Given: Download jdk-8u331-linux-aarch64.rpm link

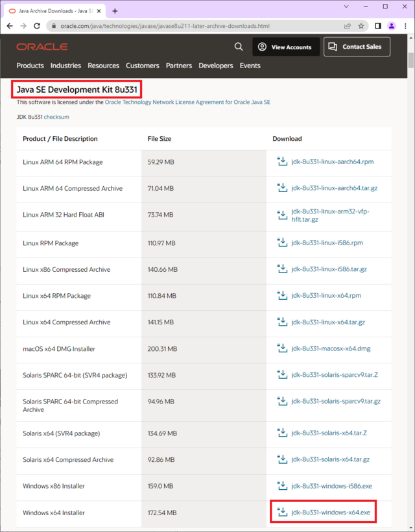Looking at the screenshot, I should [x=332, y=162].
